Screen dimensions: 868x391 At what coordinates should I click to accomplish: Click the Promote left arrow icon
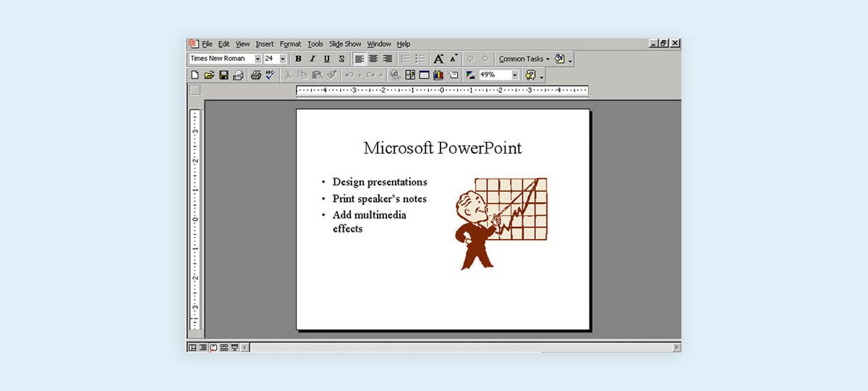471,59
